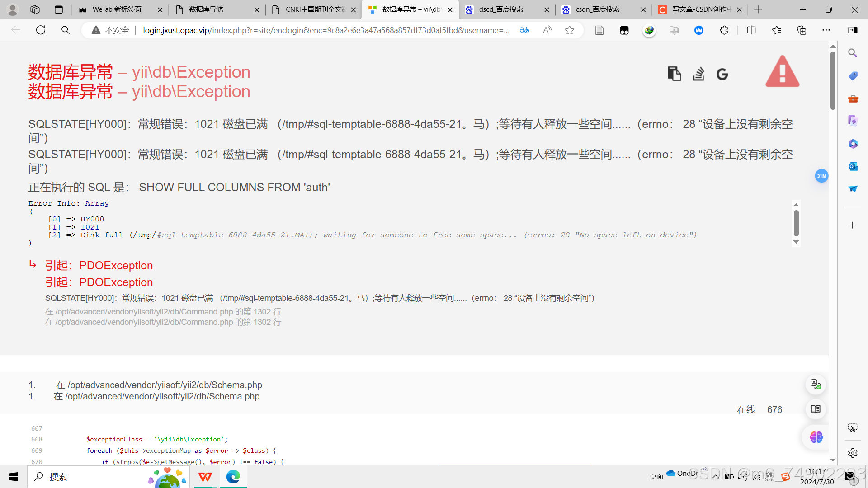This screenshot has width=868, height=488.
Task: Add the page to favorites with the star
Action: point(570,30)
